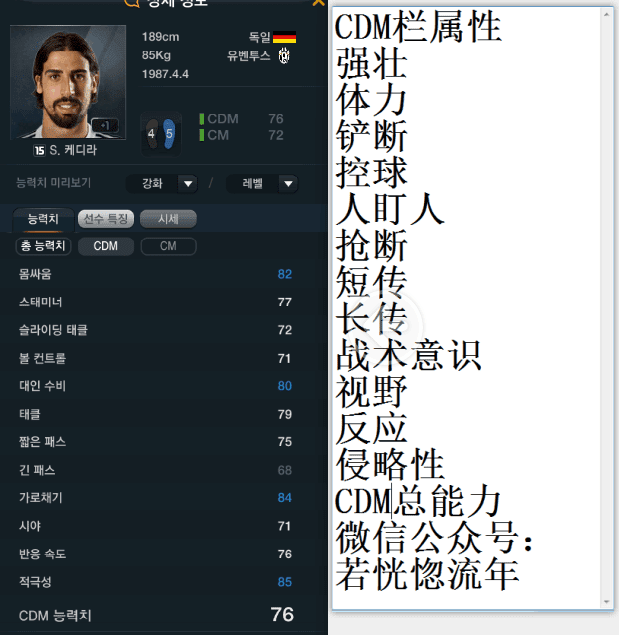Select the CM position filter
The width and height of the screenshot is (619, 635).
(x=168, y=246)
